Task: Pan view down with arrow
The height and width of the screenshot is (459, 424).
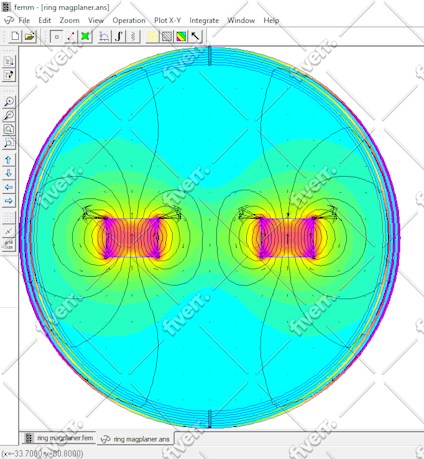Action: 9,173
